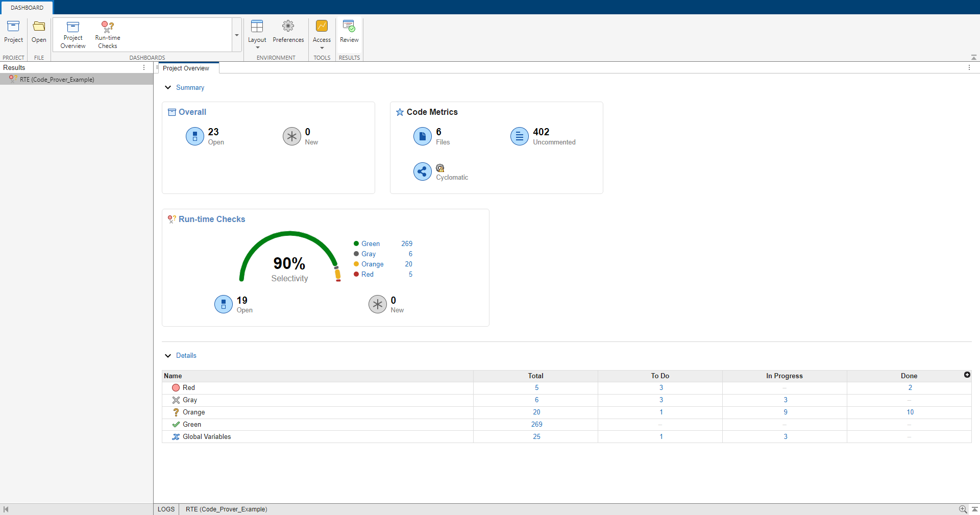This screenshot has width=980, height=515.
Task: Click the Gray row To Do value 3
Action: (661, 400)
